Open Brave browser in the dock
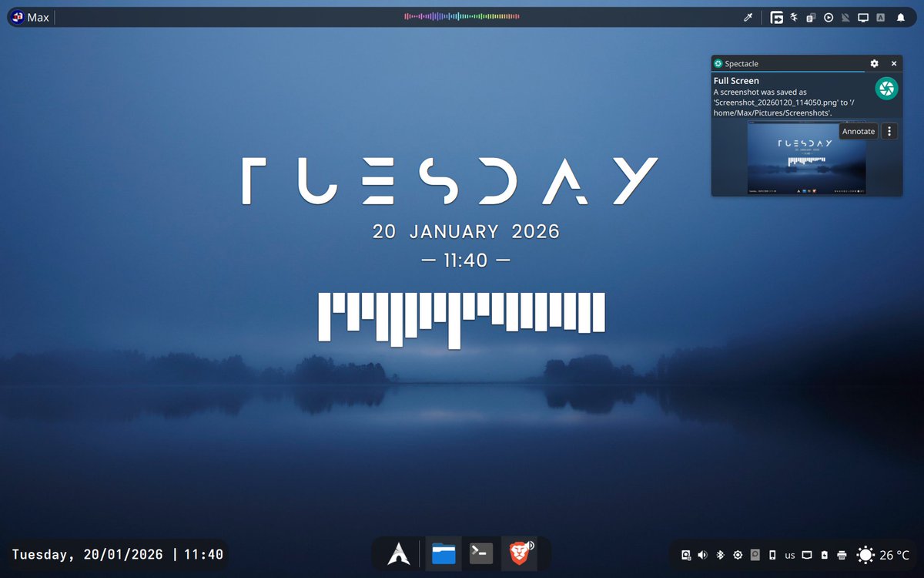This screenshot has height=578, width=924. tap(520, 553)
